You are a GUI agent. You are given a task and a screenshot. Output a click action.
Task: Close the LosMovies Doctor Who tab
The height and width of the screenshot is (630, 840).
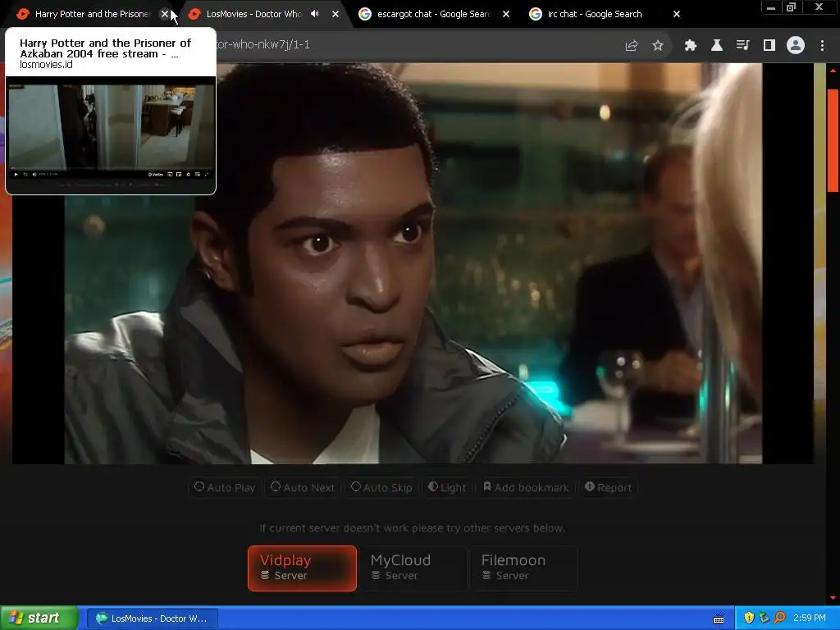(336, 15)
